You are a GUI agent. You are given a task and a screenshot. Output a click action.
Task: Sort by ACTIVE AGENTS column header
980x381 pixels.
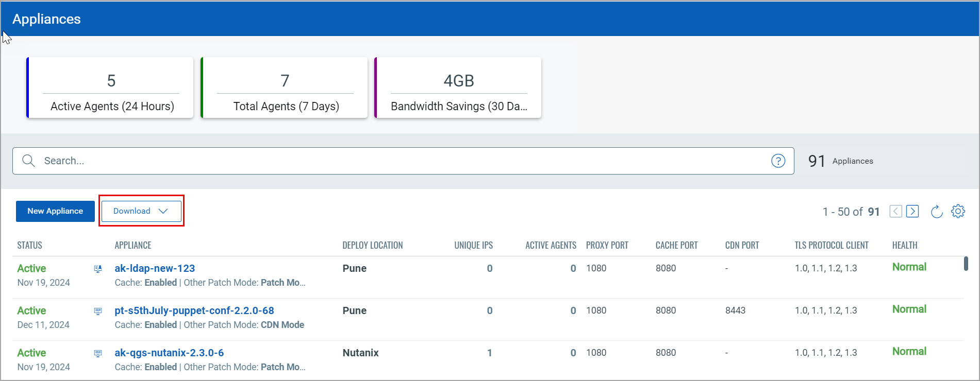pyautogui.click(x=551, y=245)
